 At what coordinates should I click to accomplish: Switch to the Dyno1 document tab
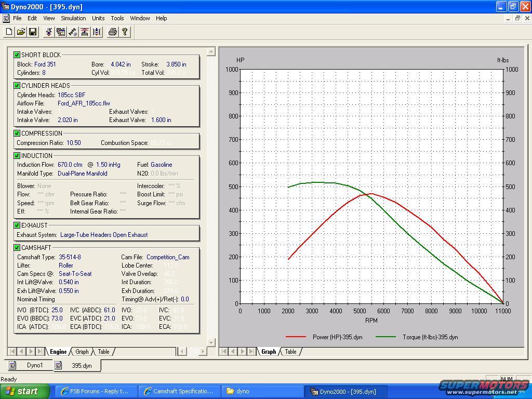pos(35,365)
